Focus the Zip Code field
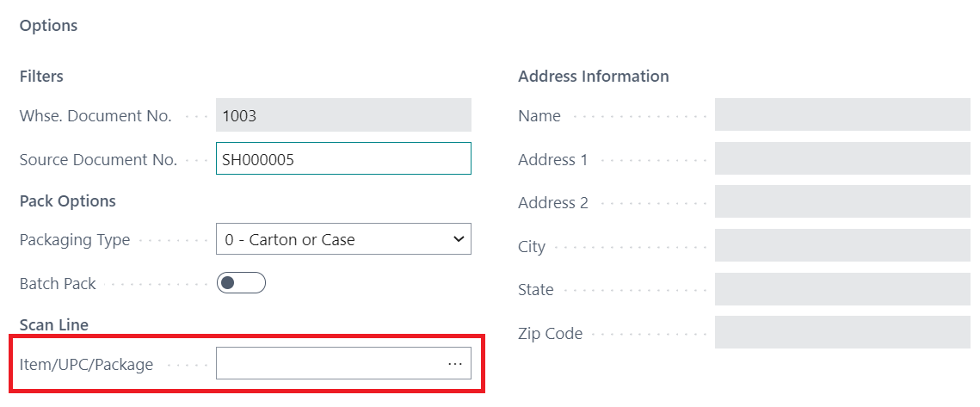 pos(842,333)
